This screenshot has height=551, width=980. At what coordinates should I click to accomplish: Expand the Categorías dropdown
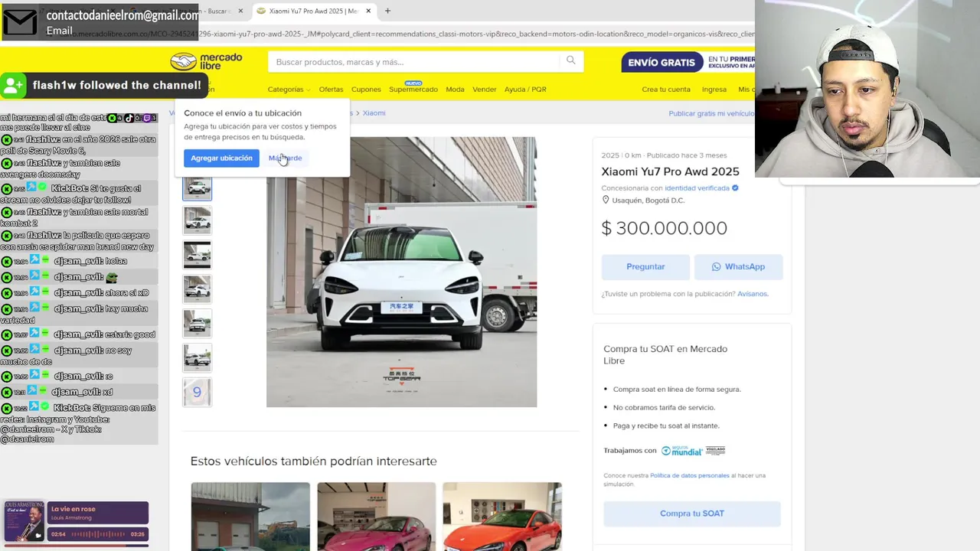pyautogui.click(x=289, y=90)
